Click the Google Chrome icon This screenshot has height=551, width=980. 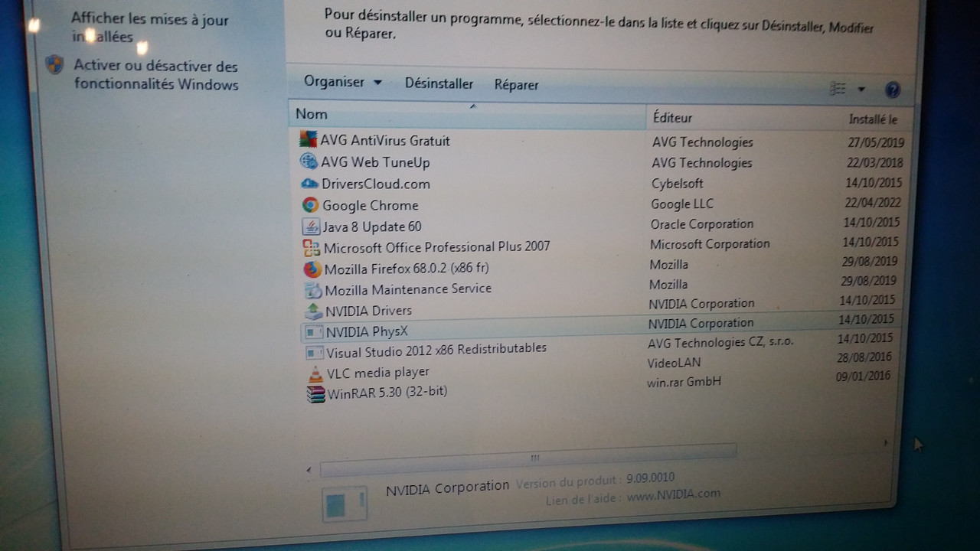click(x=310, y=205)
